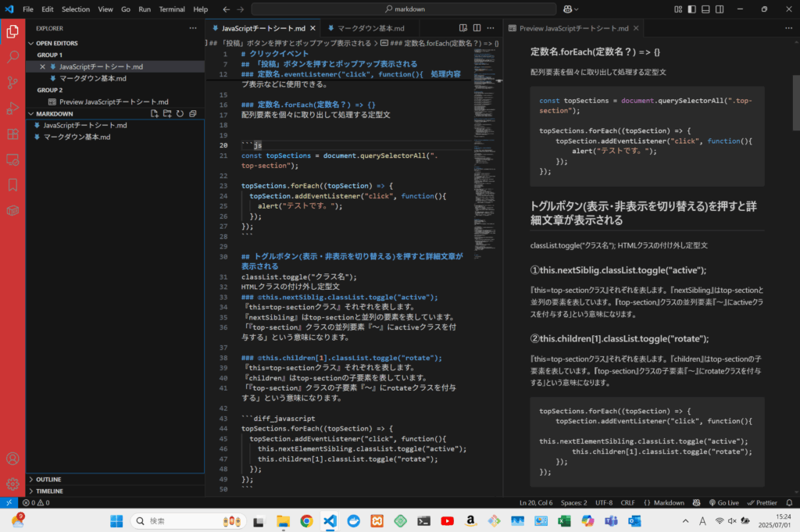800x532 pixels.
Task: Toggle the secondary side bar visibility
Action: coord(720,9)
